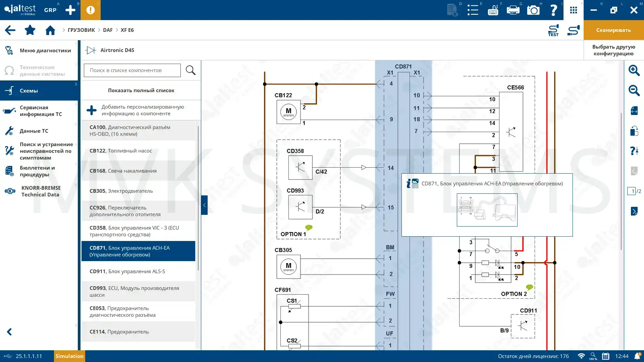Click Показать полный список
The width and height of the screenshot is (644, 362).
tap(141, 90)
